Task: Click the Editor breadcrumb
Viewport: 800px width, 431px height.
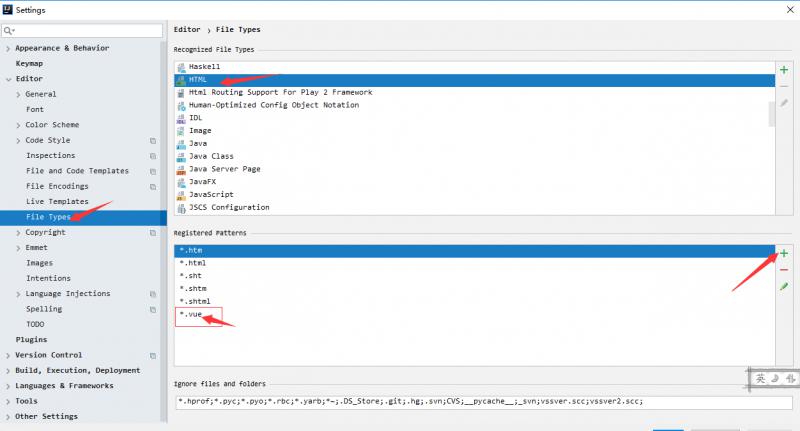Action: (x=187, y=30)
